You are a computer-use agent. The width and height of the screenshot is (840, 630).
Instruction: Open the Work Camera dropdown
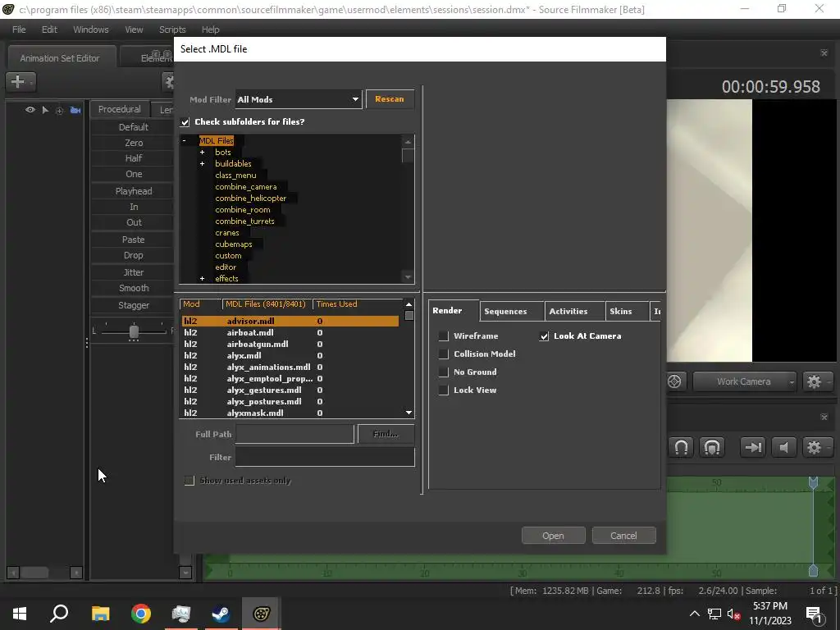[x=744, y=381]
